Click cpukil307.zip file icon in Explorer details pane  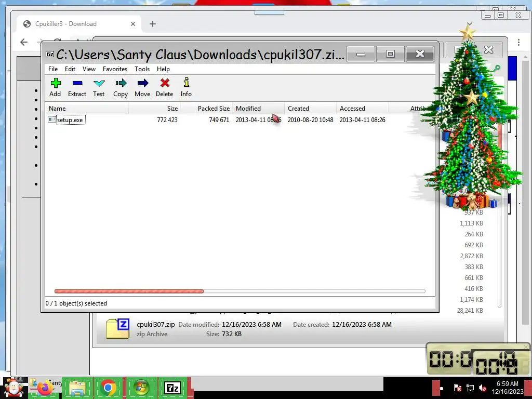coord(117,329)
